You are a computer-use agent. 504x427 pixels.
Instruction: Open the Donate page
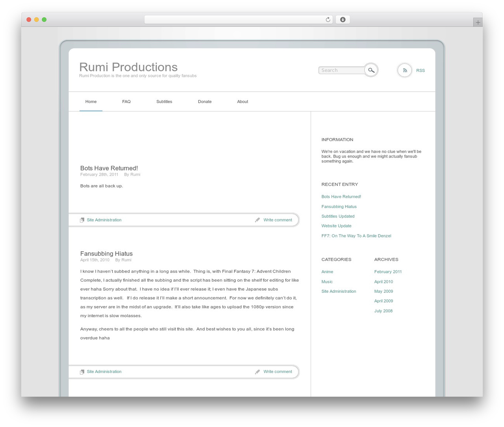(205, 102)
